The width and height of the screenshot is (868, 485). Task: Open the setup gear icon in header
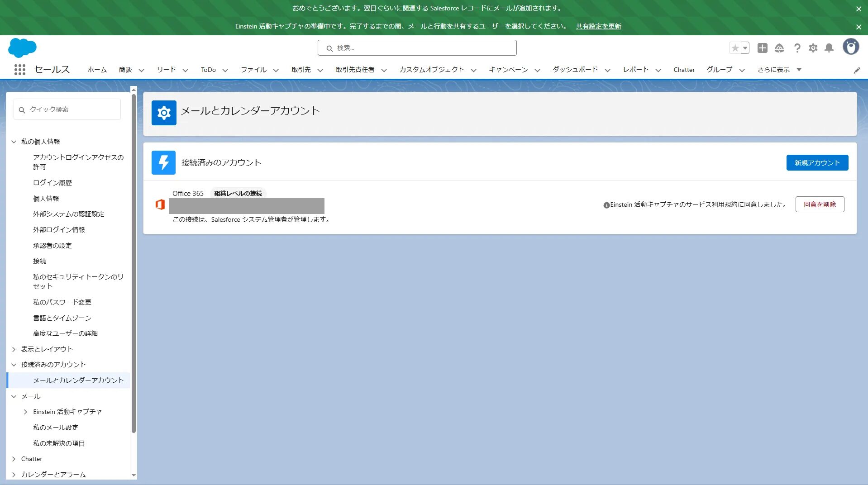[x=813, y=48]
